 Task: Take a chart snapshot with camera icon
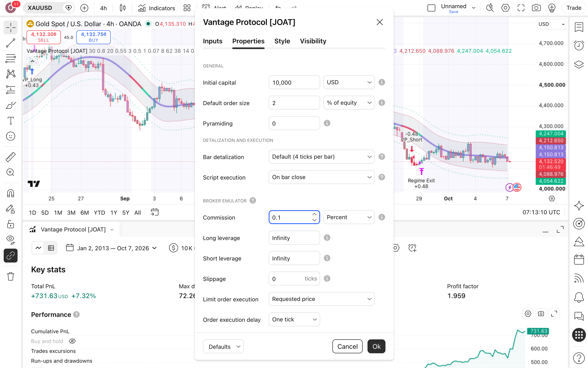[536, 8]
